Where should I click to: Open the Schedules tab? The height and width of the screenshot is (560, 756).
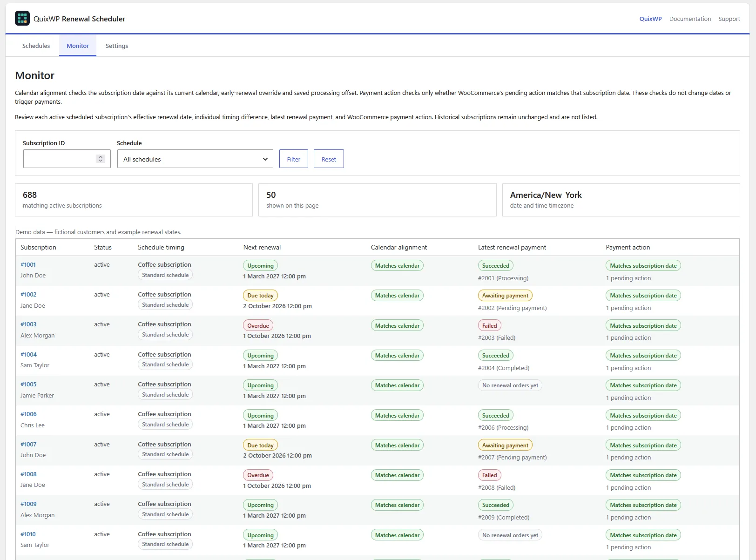click(36, 46)
